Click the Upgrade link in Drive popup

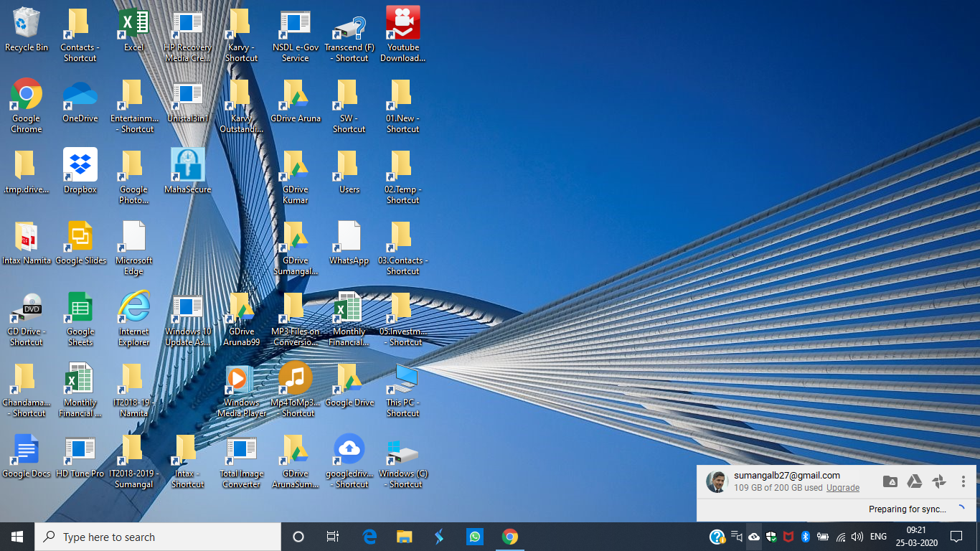pyautogui.click(x=843, y=488)
